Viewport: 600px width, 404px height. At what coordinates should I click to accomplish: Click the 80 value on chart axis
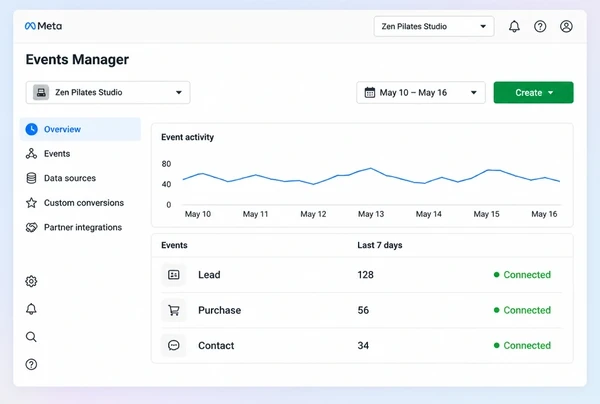tap(166, 164)
